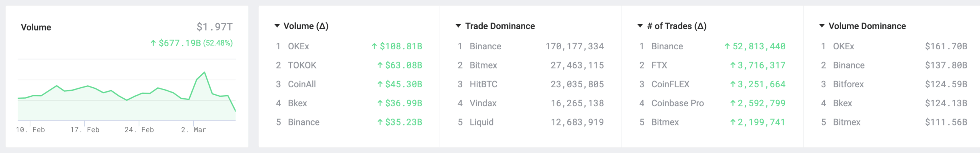Click the up arrow beside 2,592,799
Viewport: 980px width, 153px height.
[x=733, y=103]
